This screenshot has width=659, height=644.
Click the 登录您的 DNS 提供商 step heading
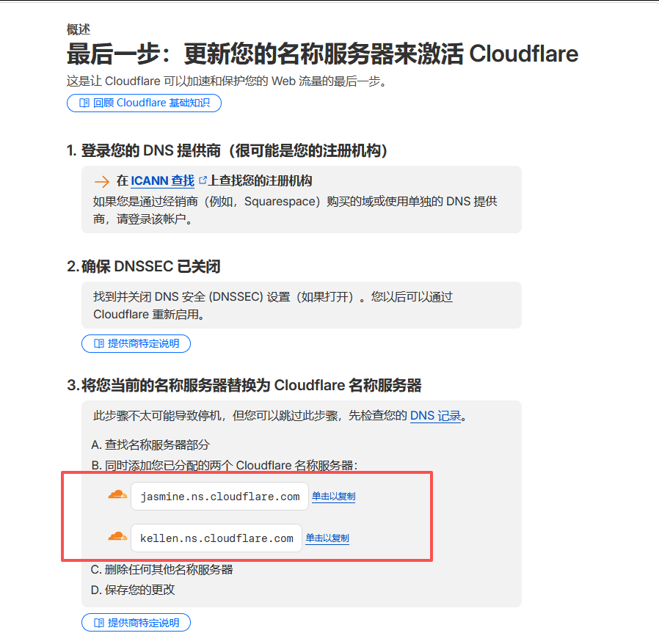coord(227,150)
